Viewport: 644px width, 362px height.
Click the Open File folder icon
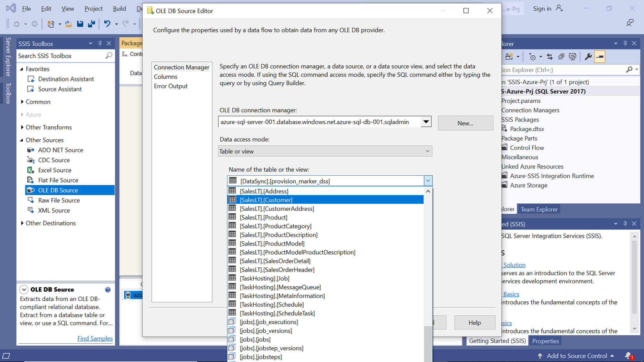coord(68,24)
